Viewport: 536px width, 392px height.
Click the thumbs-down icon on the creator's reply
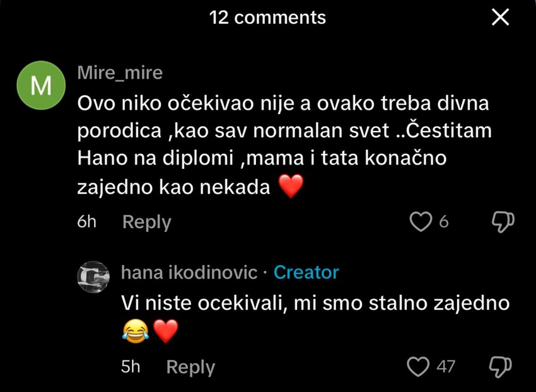(502, 366)
